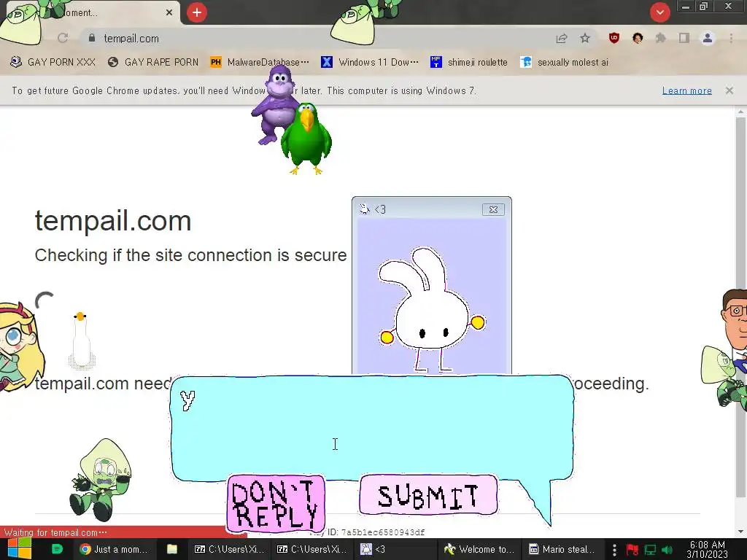Open second 7-Zip C:\Users taskbar window
The image size is (747, 560).
coord(312,549)
